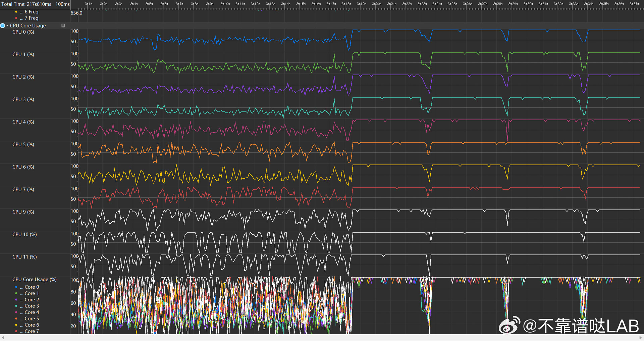Collapse the CPU Core Usage section arrow
Viewport: 644px width, 341px height.
(x=7, y=26)
